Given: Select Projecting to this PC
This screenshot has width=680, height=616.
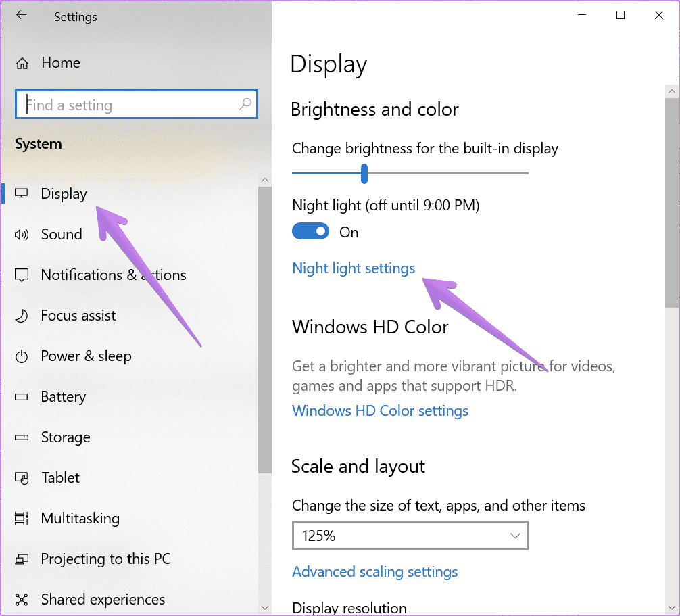Looking at the screenshot, I should click(x=106, y=559).
